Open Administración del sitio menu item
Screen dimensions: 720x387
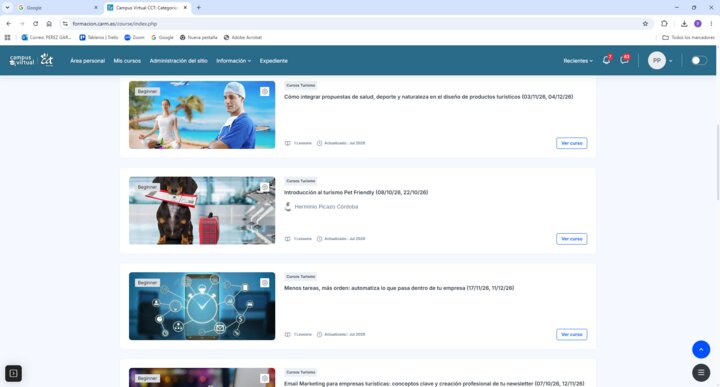179,61
